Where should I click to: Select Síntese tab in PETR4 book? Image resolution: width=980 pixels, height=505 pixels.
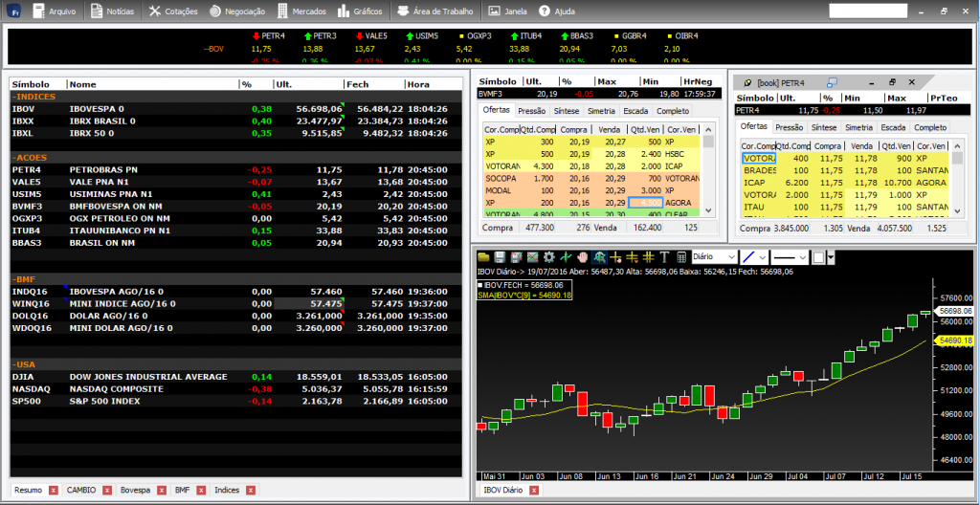click(x=824, y=127)
